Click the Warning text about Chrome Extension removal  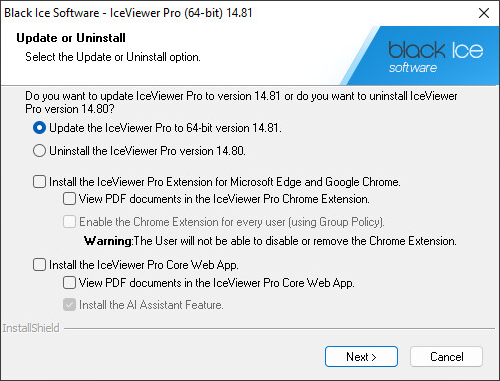[x=270, y=241]
